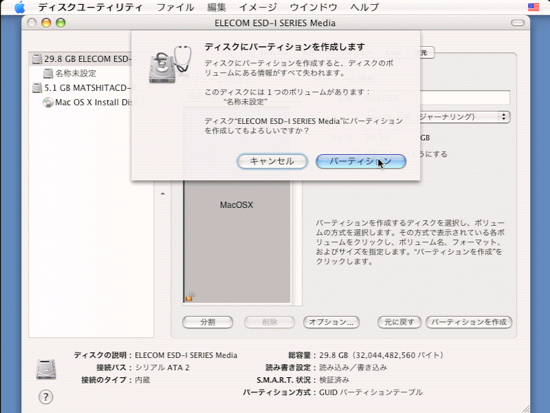This screenshot has width=550, height=413.
Task: Select the Mac OS X Install Disc text row
Action: pyautogui.click(x=93, y=102)
